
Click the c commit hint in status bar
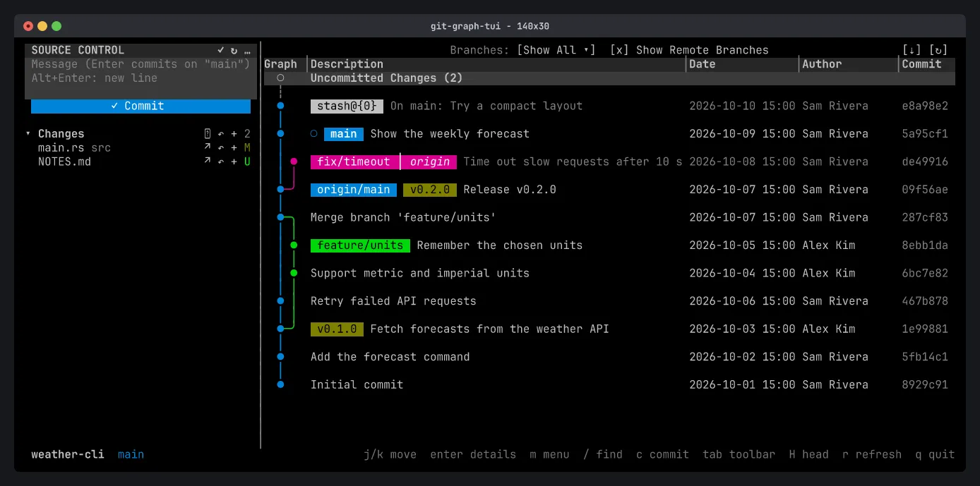click(x=662, y=454)
